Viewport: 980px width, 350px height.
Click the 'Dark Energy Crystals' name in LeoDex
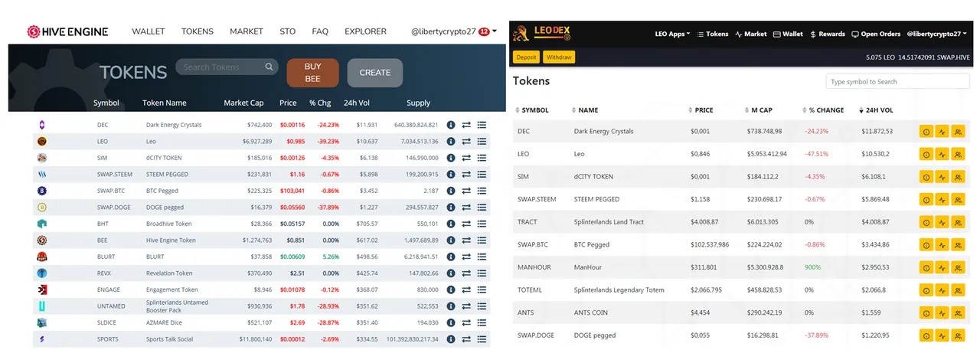[604, 132]
